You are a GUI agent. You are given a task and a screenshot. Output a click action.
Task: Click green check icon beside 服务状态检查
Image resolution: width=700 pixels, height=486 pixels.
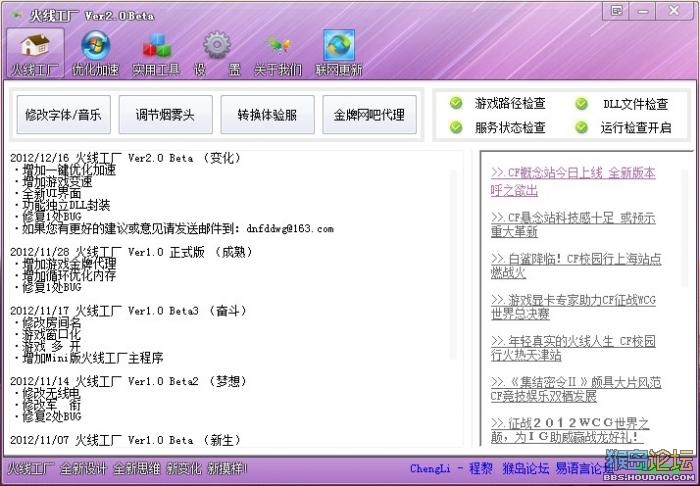[x=456, y=128]
